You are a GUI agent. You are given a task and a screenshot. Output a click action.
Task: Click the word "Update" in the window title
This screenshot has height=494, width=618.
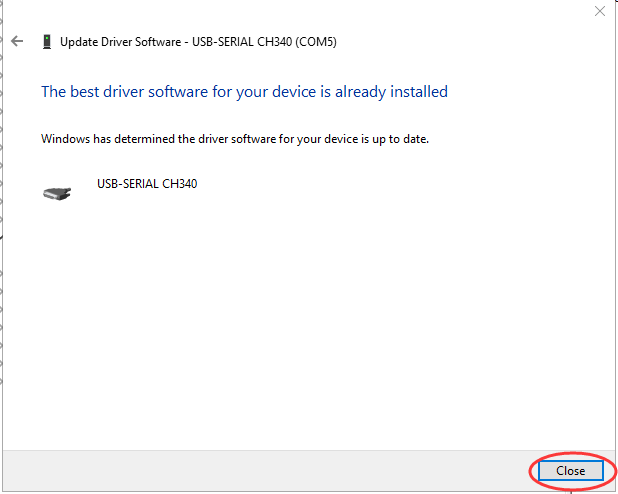(x=80, y=42)
